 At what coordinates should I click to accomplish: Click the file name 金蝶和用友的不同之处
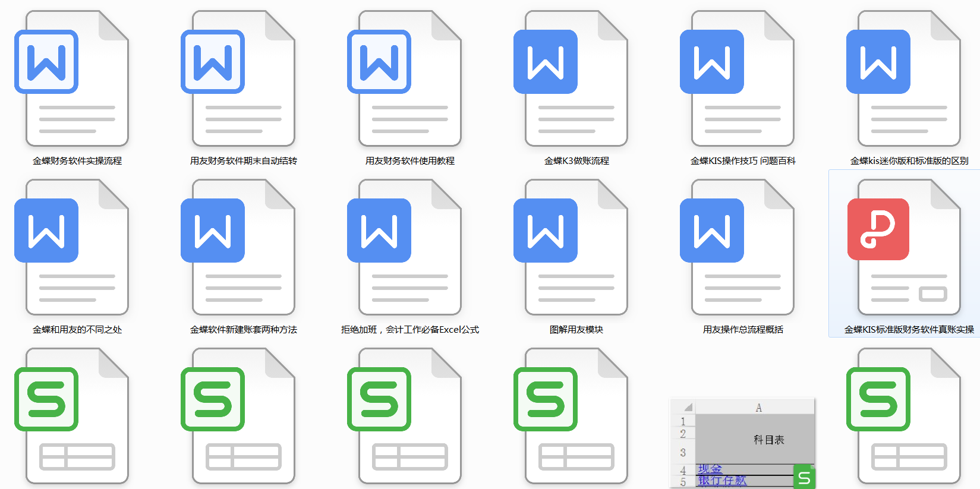(77, 330)
